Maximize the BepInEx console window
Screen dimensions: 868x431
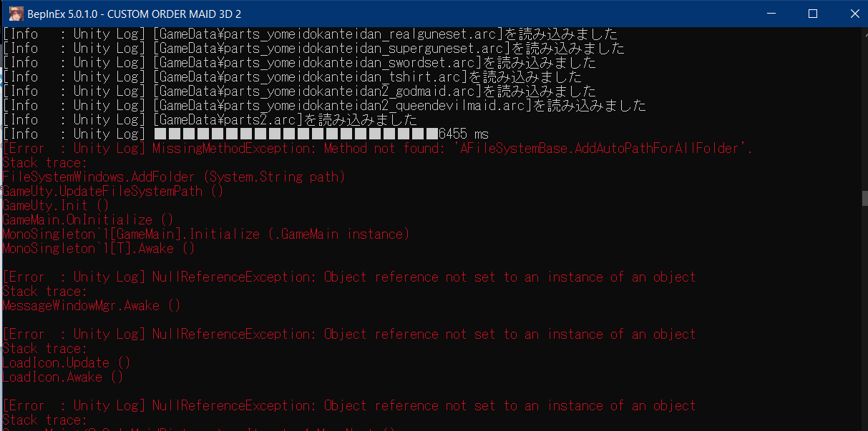tap(812, 14)
